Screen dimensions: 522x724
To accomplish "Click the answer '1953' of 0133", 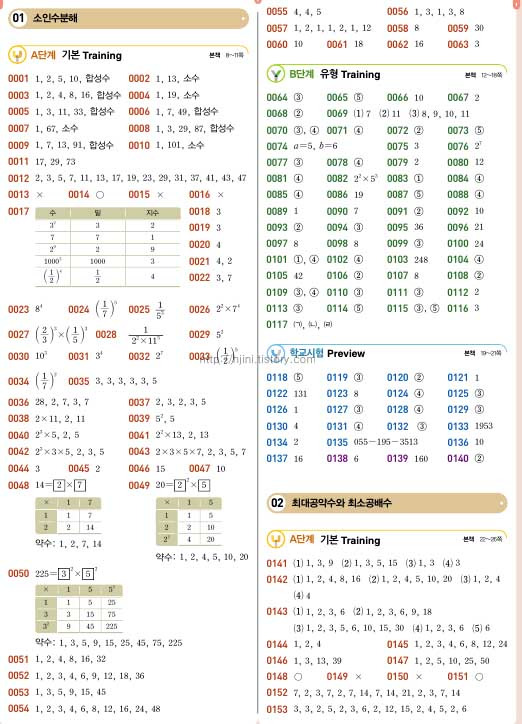I will coord(484,426).
